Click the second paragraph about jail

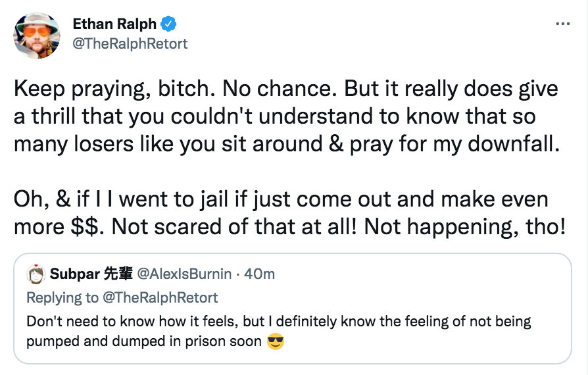[289, 213]
